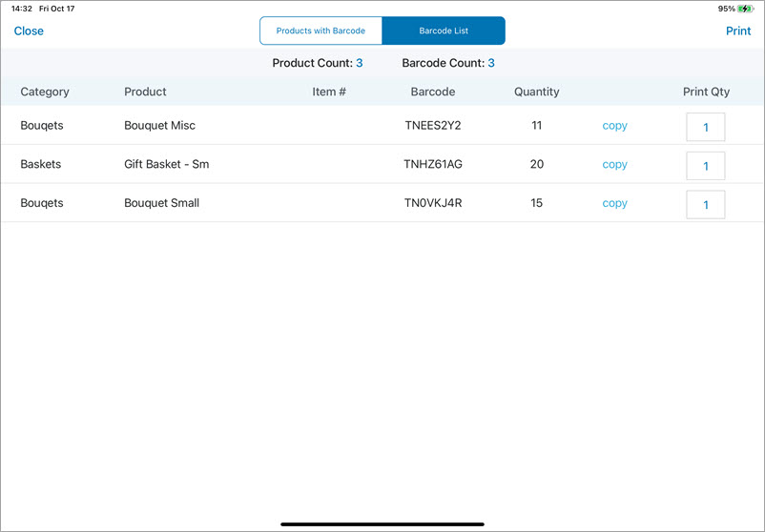Click the Quantity column header
Viewport: 765px width, 532px height.
coord(537,92)
